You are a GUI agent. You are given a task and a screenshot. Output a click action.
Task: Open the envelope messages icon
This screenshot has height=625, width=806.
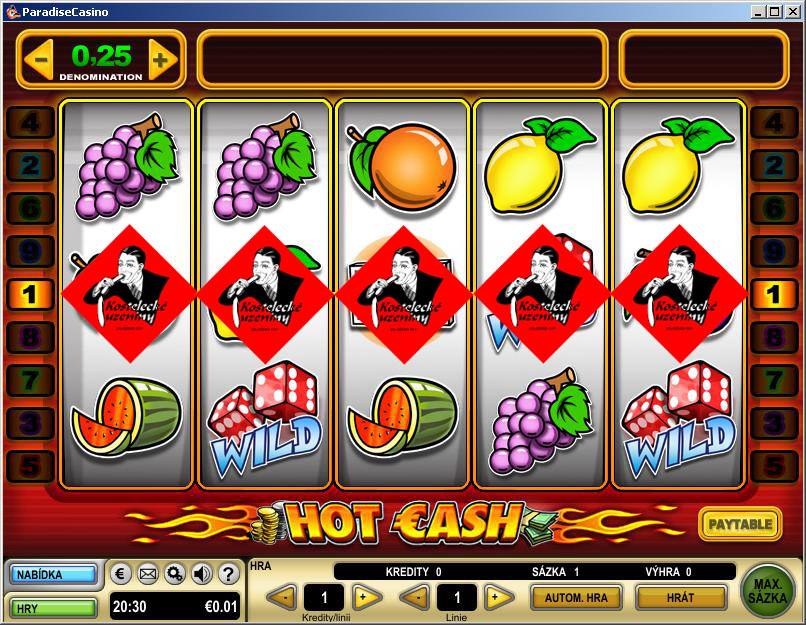[x=148, y=574]
